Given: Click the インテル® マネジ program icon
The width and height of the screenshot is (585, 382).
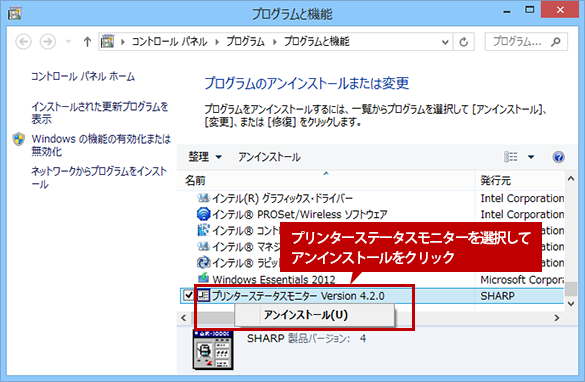Looking at the screenshot, I should coord(203,246).
